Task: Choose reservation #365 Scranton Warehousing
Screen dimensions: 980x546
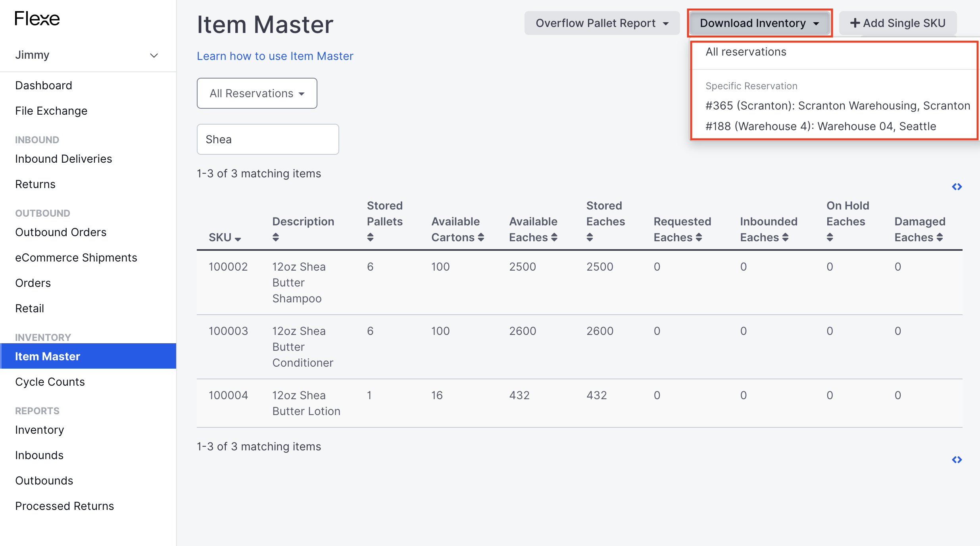Action: (838, 106)
